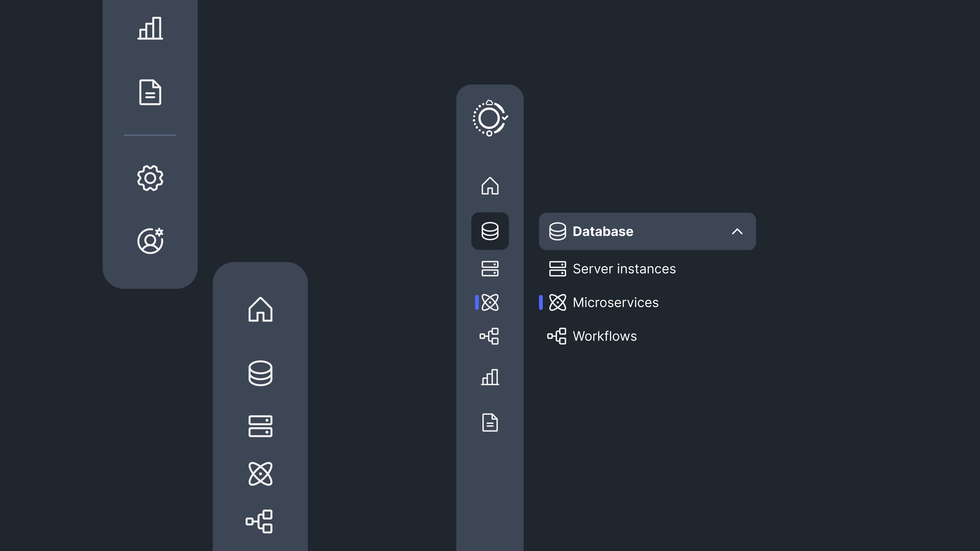Click the large settings gear icon
This screenshot has width=980, height=551.
coord(150,178)
